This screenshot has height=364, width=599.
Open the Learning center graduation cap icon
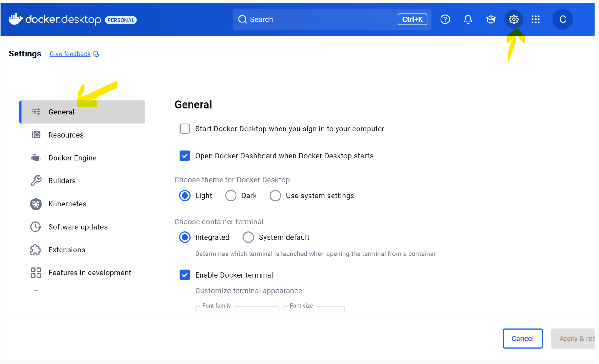click(x=491, y=19)
